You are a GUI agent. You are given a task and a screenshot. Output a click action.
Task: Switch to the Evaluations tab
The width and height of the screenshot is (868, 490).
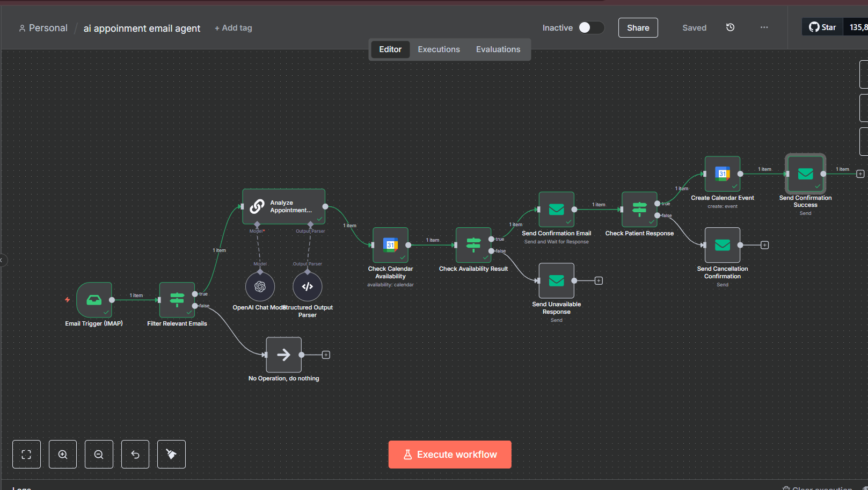[498, 49]
